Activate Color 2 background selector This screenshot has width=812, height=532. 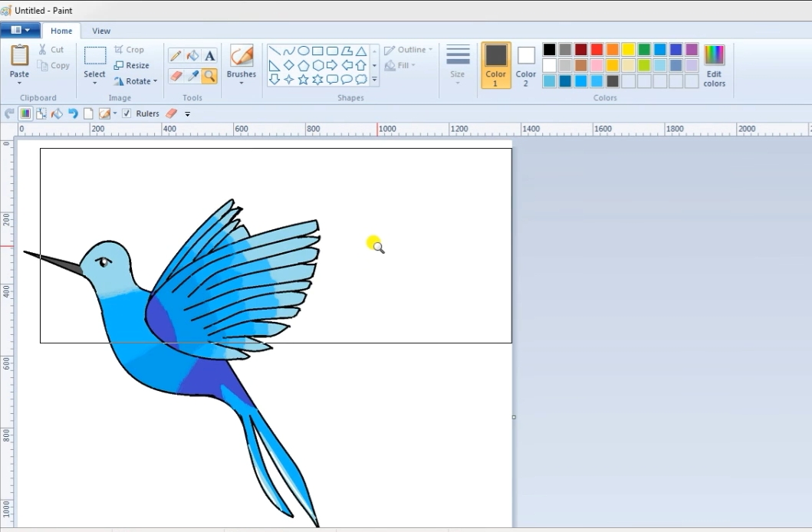click(x=526, y=65)
